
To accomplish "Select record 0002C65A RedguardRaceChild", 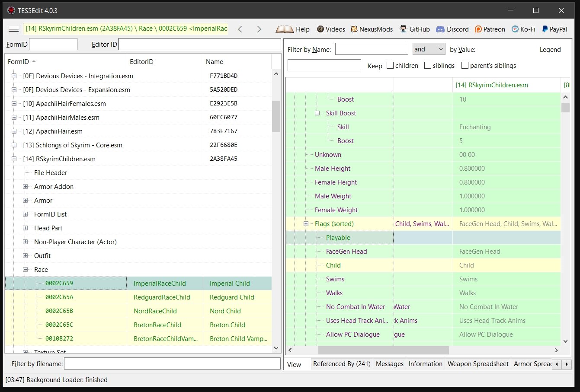I will point(138,297).
